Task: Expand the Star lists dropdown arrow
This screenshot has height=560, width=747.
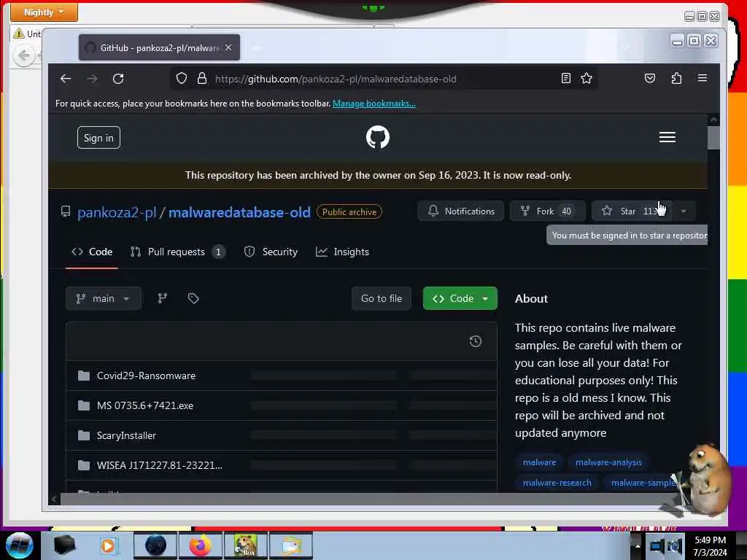Action: coord(684,211)
